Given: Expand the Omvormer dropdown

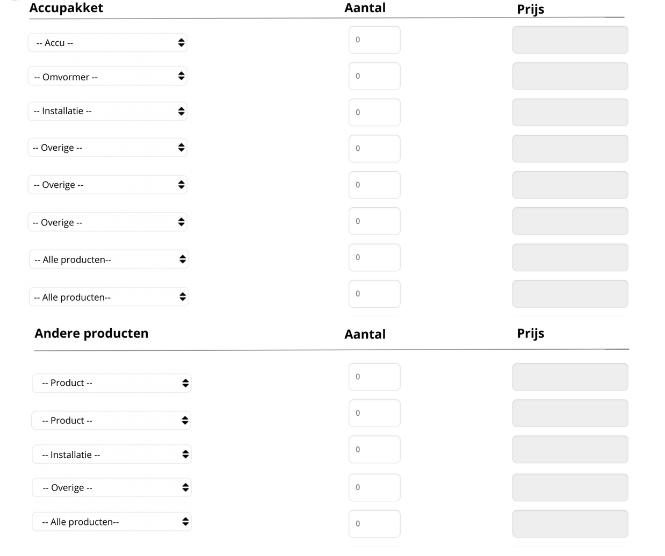Looking at the screenshot, I should click(108, 77).
